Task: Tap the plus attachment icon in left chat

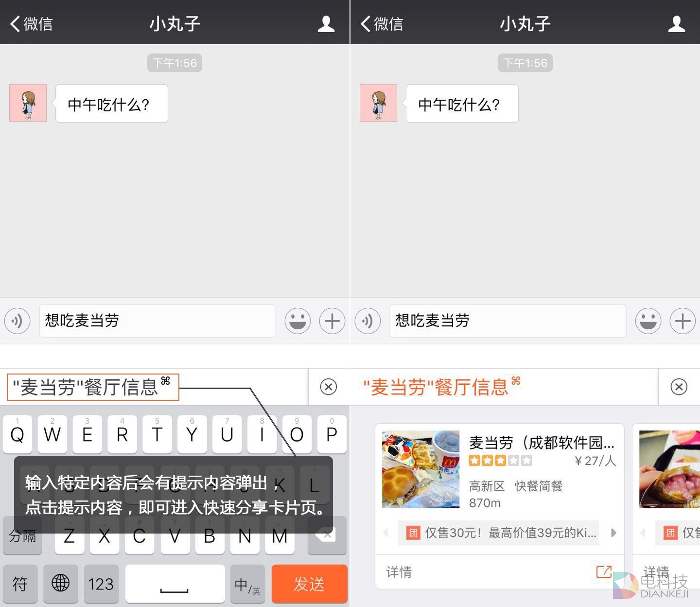Action: click(x=332, y=321)
